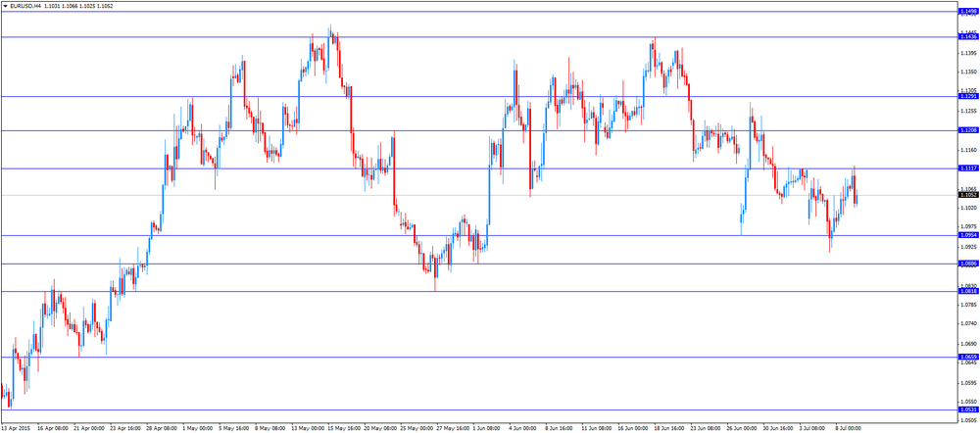980x433 pixels.
Task: Select the 1.0531 horizontal line price label
Action: (x=967, y=409)
